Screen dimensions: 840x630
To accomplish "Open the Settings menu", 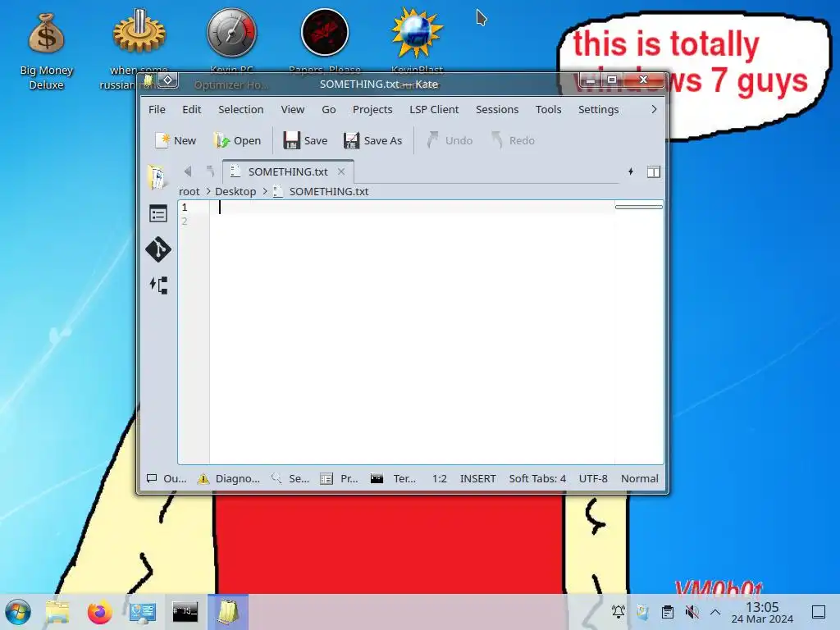I will [x=598, y=109].
